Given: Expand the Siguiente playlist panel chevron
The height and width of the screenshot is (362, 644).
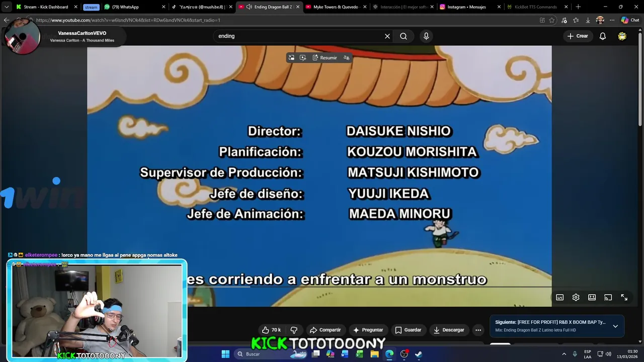Looking at the screenshot, I should coord(615,326).
